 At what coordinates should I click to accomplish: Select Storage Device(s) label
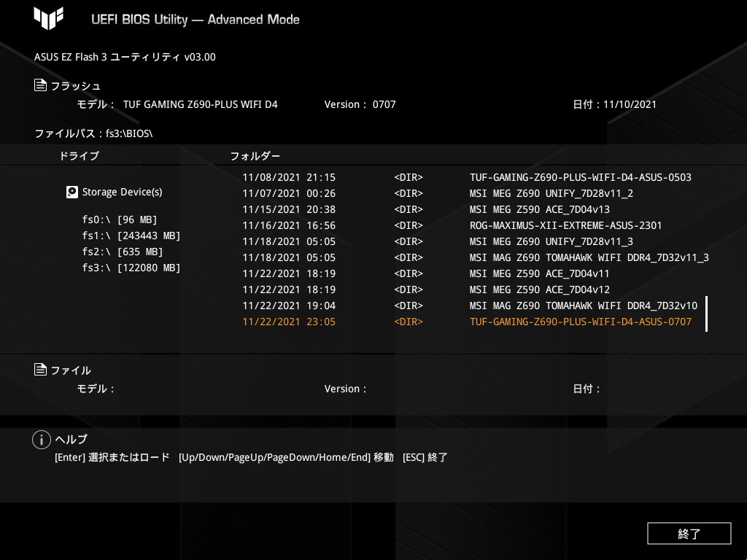pyautogui.click(x=123, y=192)
